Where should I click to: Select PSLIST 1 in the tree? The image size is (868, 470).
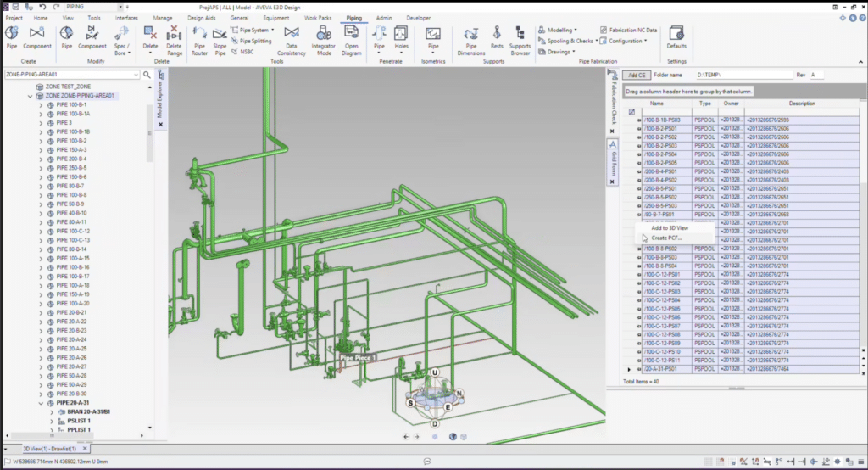79,422
